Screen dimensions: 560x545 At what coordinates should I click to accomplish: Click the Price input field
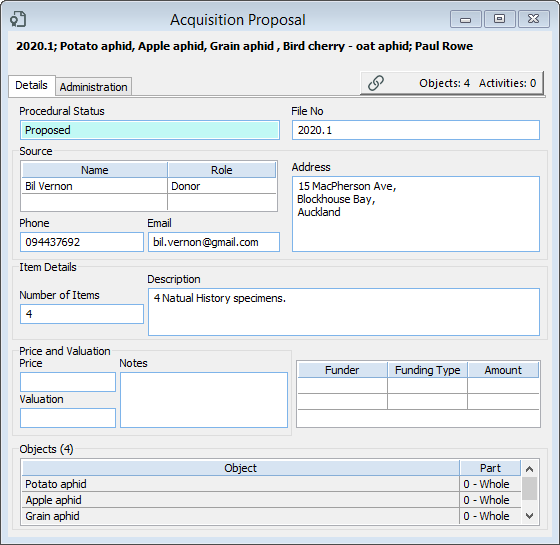tap(68, 382)
